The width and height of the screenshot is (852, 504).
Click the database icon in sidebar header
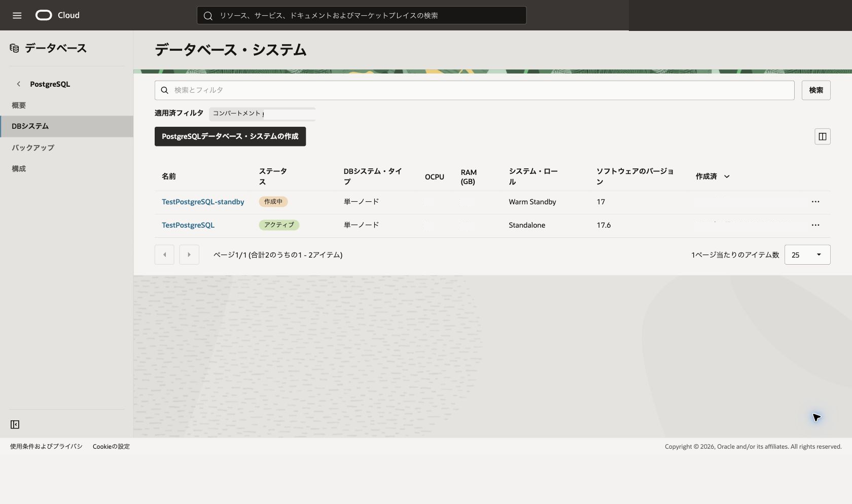point(14,48)
